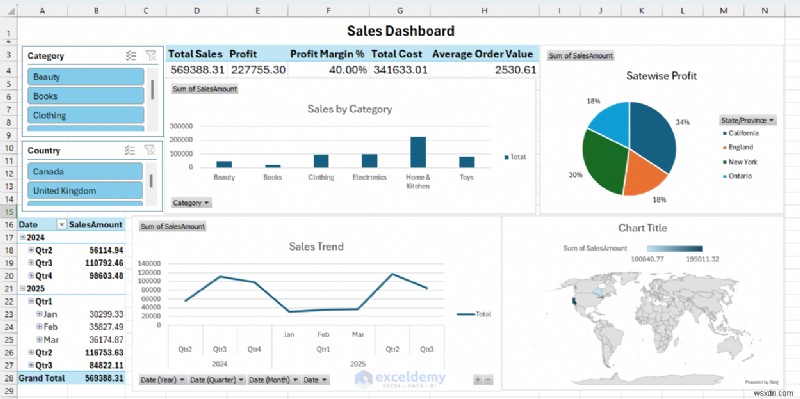
Task: Open Category filter dropdown on bar chart
Action: pos(191,203)
